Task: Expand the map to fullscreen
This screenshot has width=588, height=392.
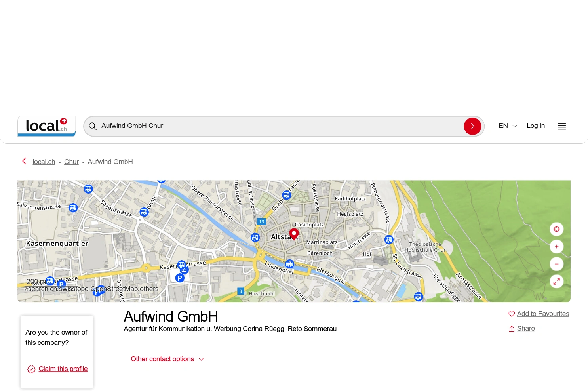Action: [556, 281]
